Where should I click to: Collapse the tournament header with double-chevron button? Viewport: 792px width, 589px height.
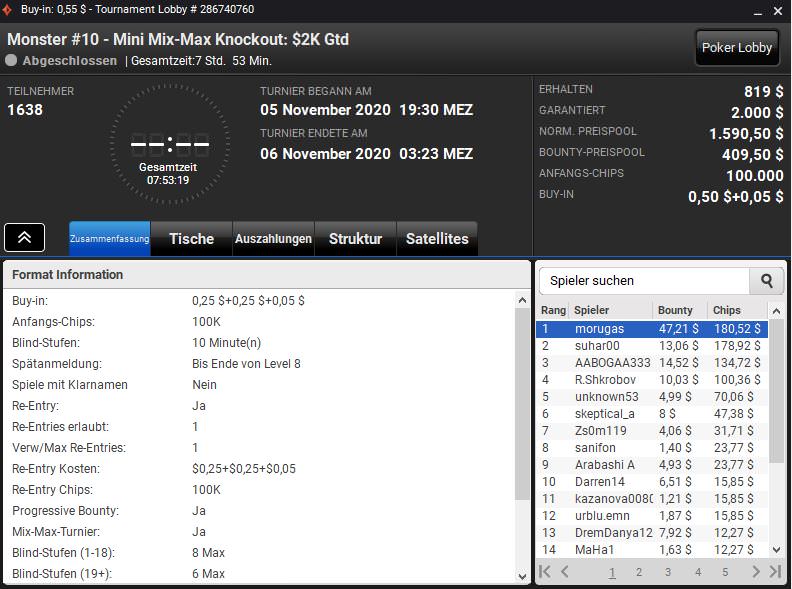25,238
